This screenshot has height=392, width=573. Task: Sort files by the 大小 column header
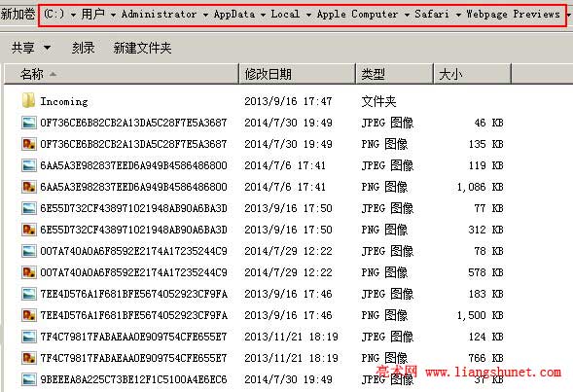[472, 74]
